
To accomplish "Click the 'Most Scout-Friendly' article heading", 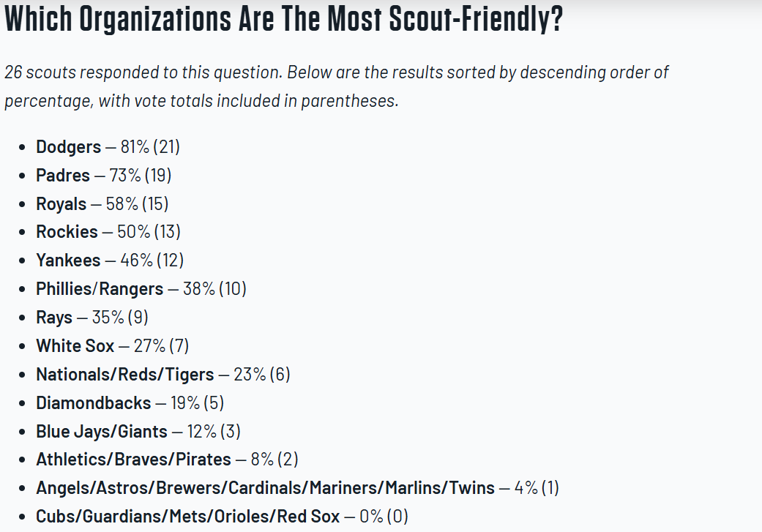I will pyautogui.click(x=284, y=21).
